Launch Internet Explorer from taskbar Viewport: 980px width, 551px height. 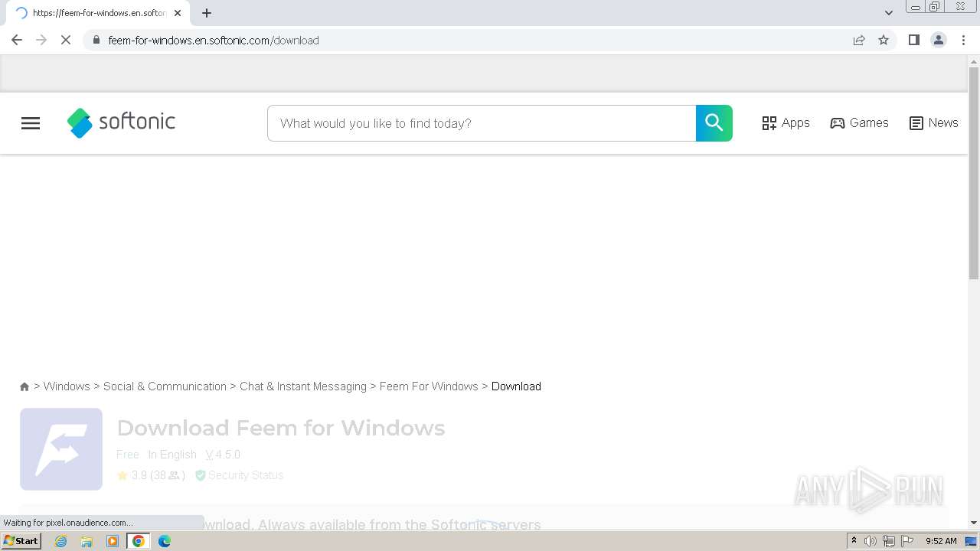tap(61, 541)
